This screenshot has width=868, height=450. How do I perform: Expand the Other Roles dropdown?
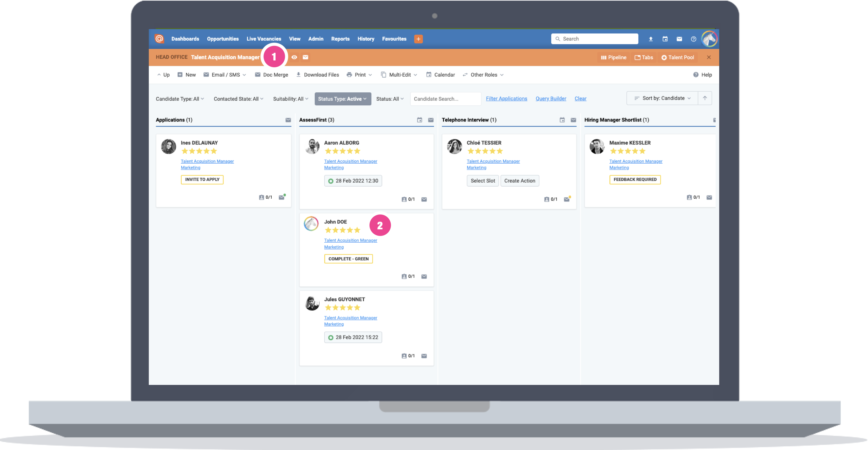click(x=483, y=75)
